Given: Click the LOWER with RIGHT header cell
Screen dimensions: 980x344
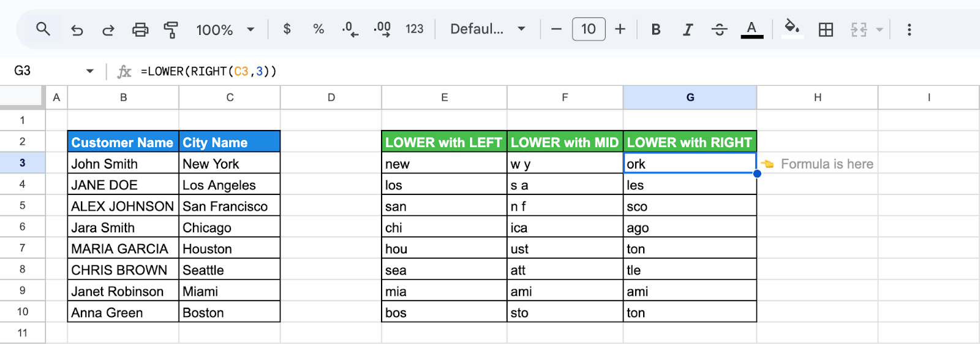Looking at the screenshot, I should pyautogui.click(x=690, y=142).
